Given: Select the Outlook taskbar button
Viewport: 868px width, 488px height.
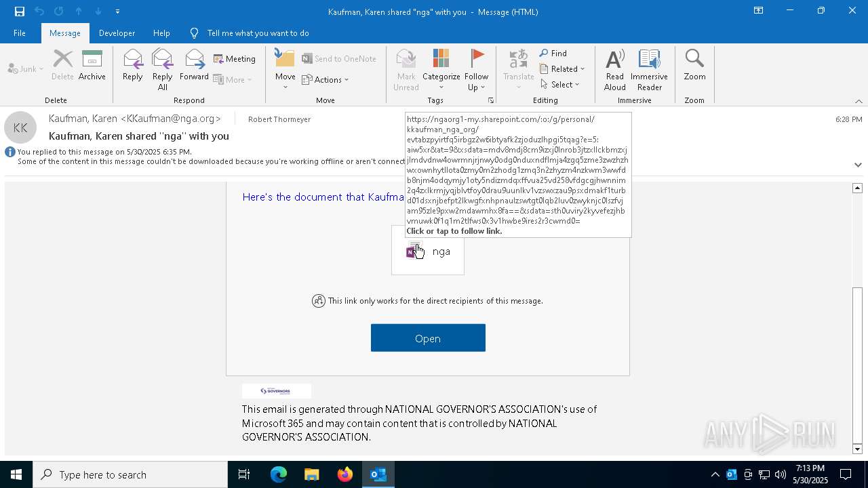Looking at the screenshot, I should 378,474.
